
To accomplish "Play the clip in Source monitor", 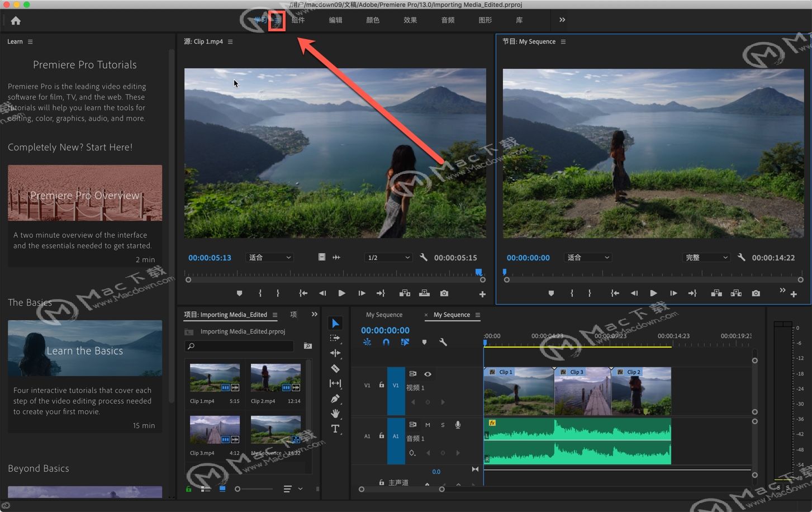I will coord(341,293).
